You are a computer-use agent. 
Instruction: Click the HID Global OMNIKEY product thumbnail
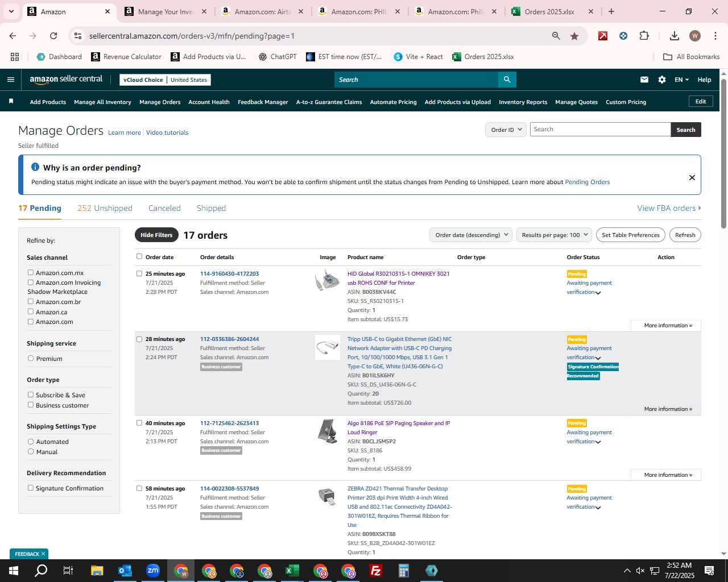coord(328,280)
